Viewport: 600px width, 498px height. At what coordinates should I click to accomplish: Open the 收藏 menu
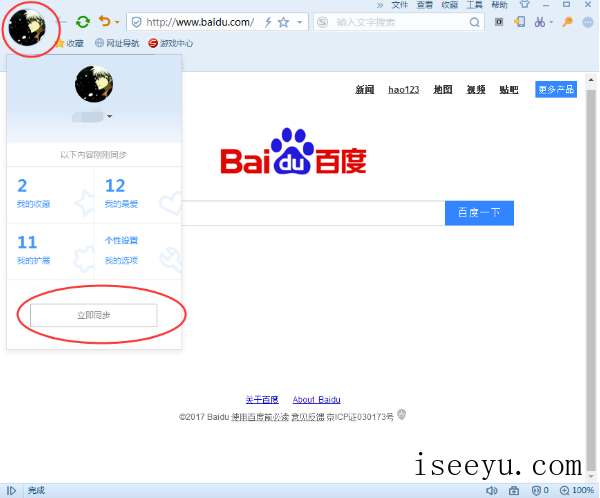(x=450, y=5)
